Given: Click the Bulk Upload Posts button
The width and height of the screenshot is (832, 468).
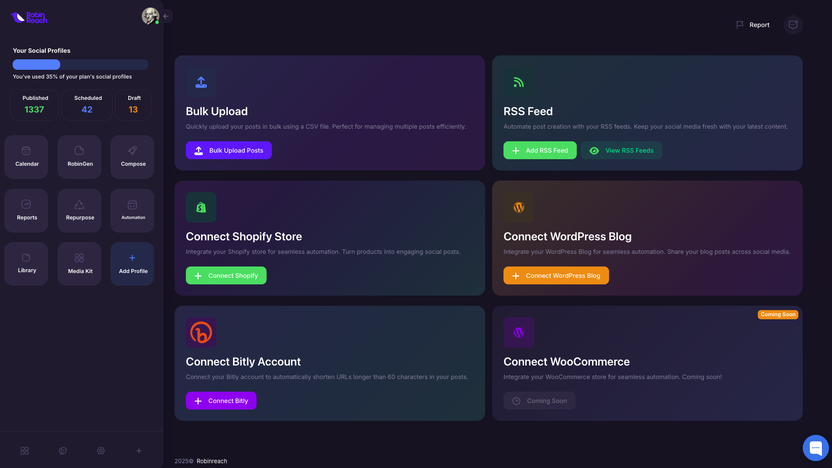Looking at the screenshot, I should coord(228,150).
